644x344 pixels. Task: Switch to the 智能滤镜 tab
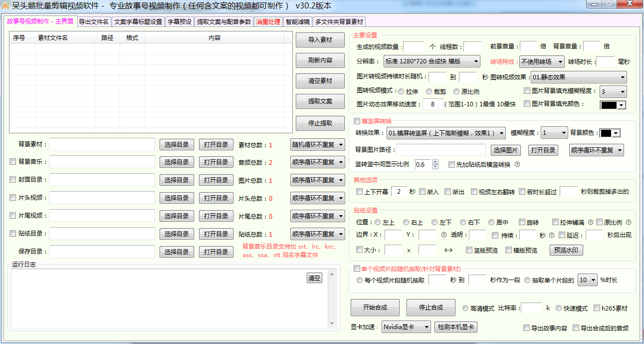[x=298, y=22]
